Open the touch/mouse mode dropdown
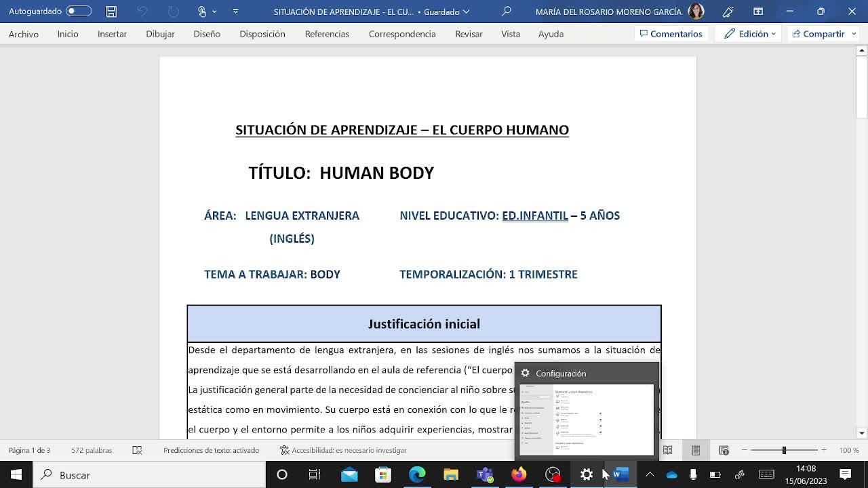Screen dimensions: 868x488 [x=206, y=12]
